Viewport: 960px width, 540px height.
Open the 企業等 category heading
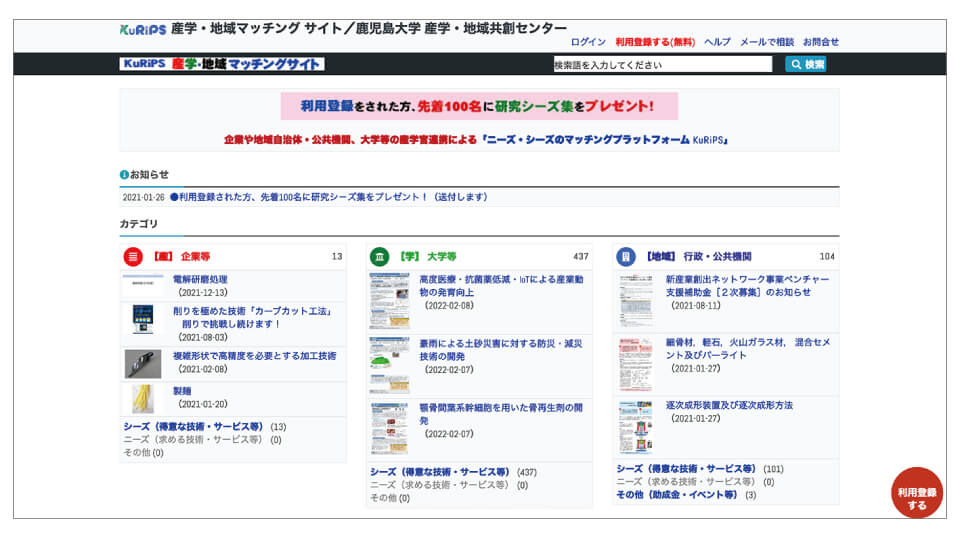(x=182, y=257)
